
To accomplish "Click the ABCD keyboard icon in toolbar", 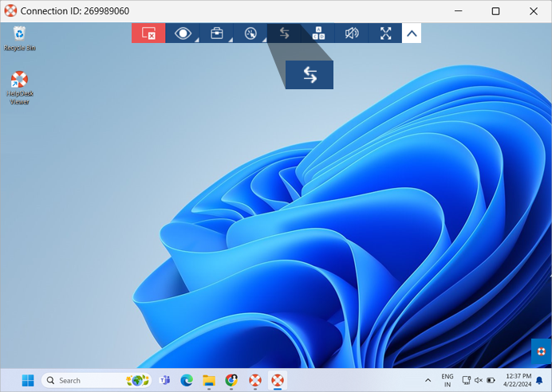I will [318, 33].
